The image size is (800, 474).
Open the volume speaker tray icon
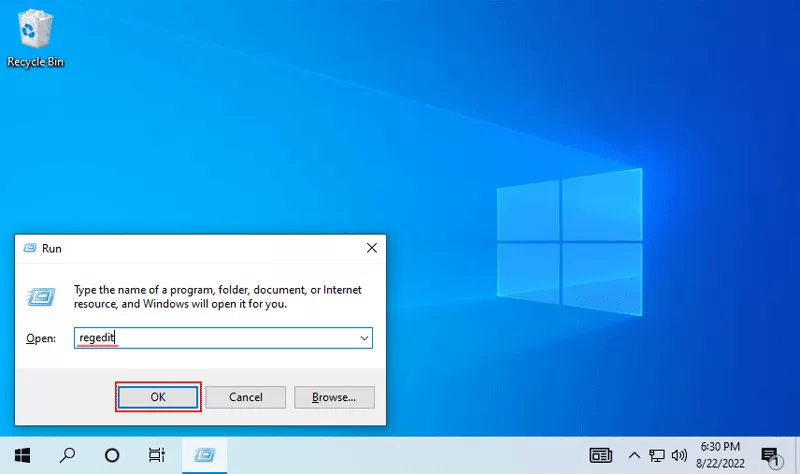679,455
